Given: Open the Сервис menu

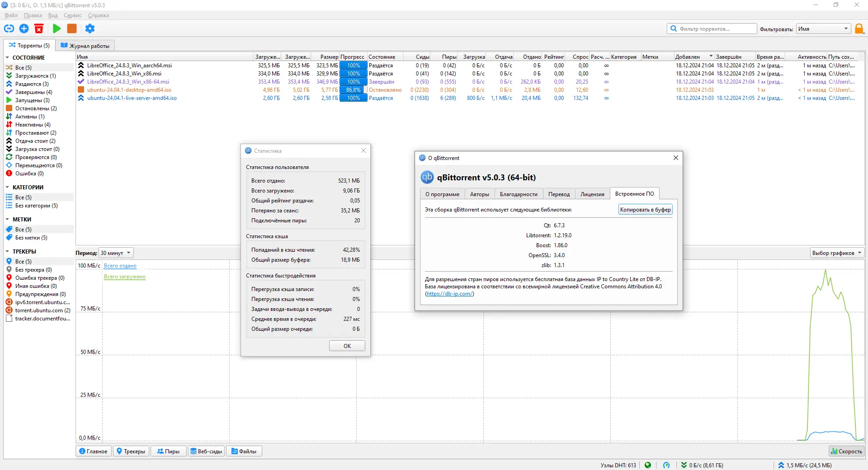Looking at the screenshot, I should pos(73,15).
